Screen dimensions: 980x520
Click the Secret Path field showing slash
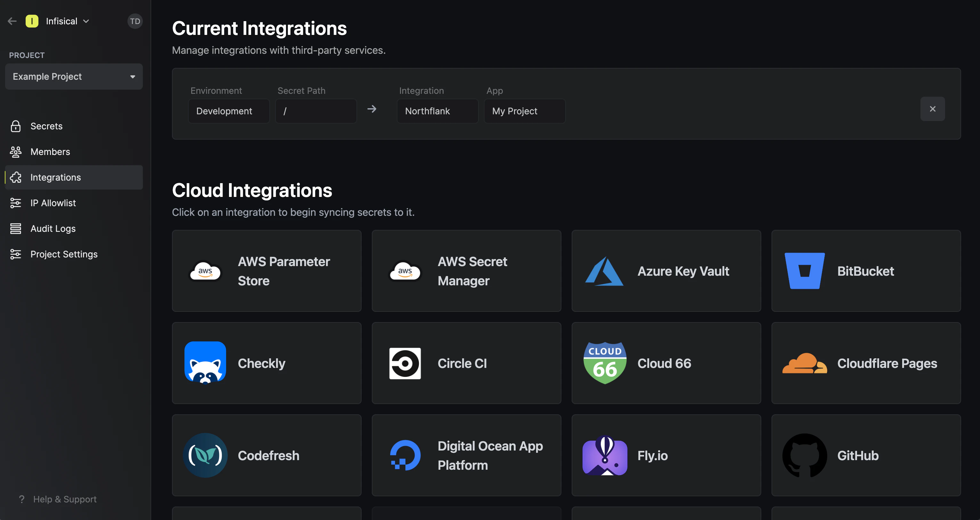(x=316, y=111)
